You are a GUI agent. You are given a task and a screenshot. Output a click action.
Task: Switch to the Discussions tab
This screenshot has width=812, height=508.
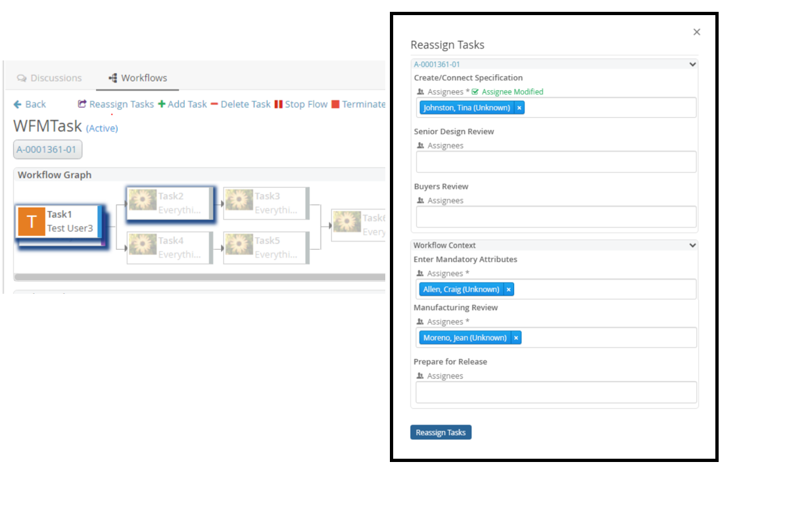[49, 78]
